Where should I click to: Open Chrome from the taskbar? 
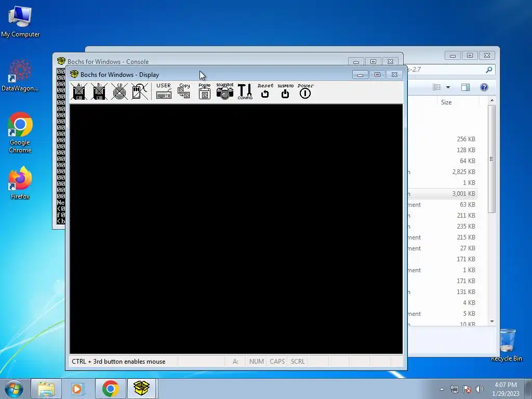pos(111,389)
